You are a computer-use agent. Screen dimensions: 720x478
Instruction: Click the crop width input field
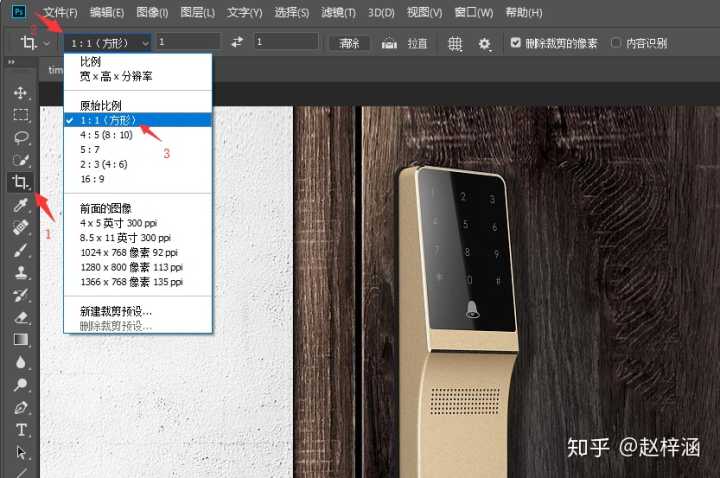point(188,43)
